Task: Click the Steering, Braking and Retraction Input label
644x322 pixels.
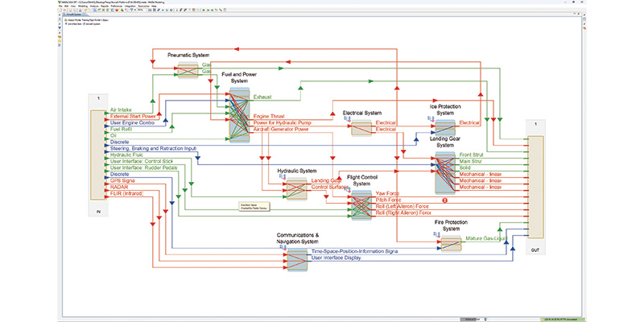Action: click(x=153, y=148)
